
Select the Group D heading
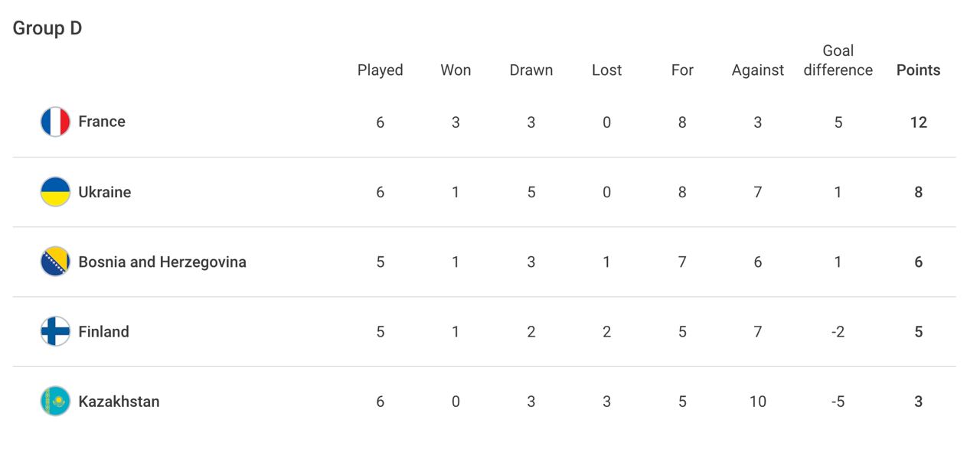47,28
